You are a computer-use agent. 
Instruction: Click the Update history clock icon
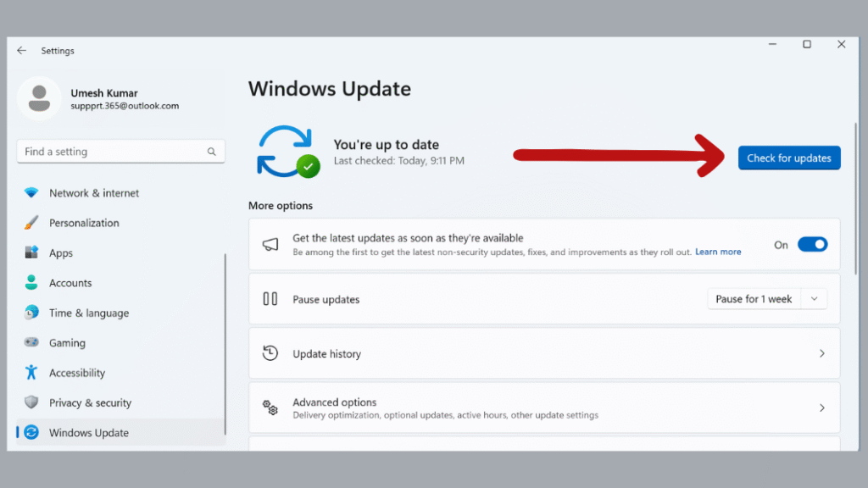[270, 353]
